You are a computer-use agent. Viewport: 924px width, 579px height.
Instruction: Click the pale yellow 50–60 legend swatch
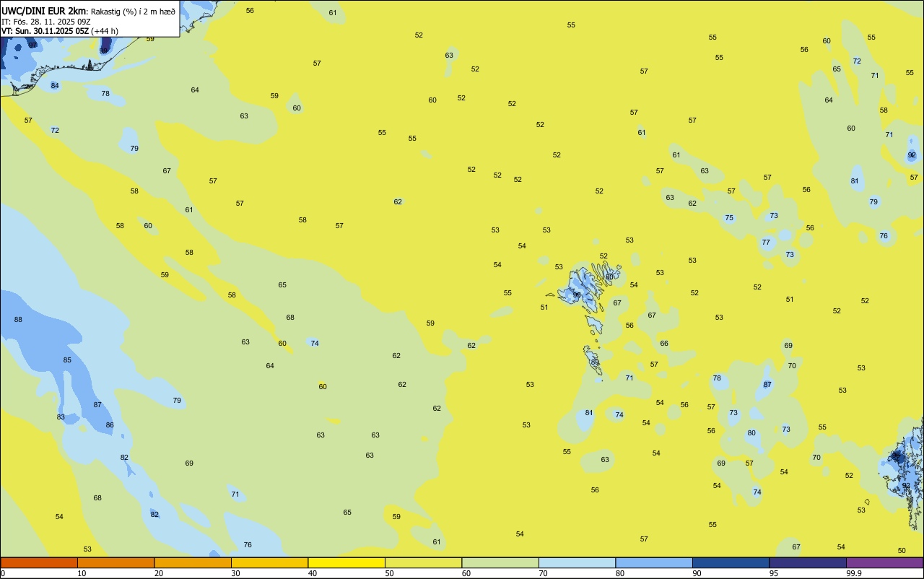(423, 562)
